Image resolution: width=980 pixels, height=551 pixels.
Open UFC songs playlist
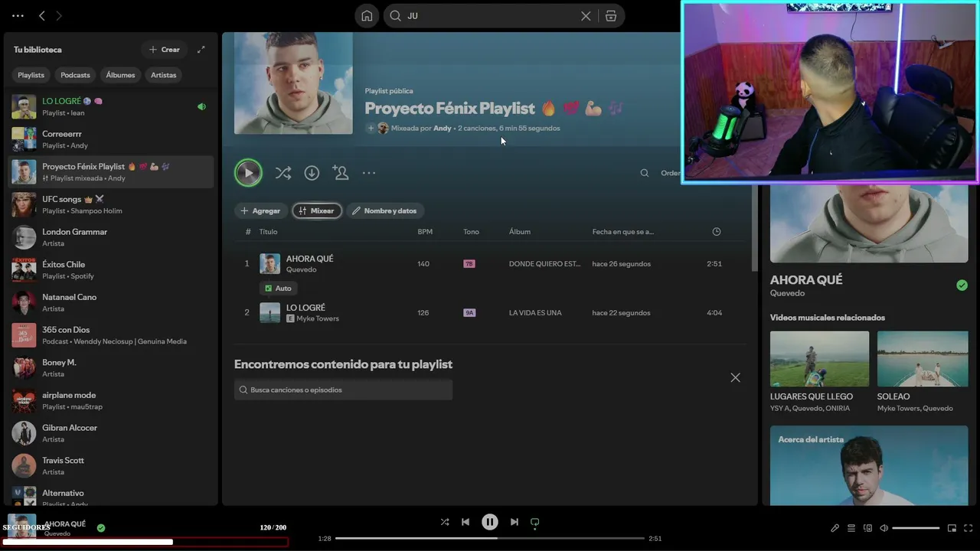[111, 204]
